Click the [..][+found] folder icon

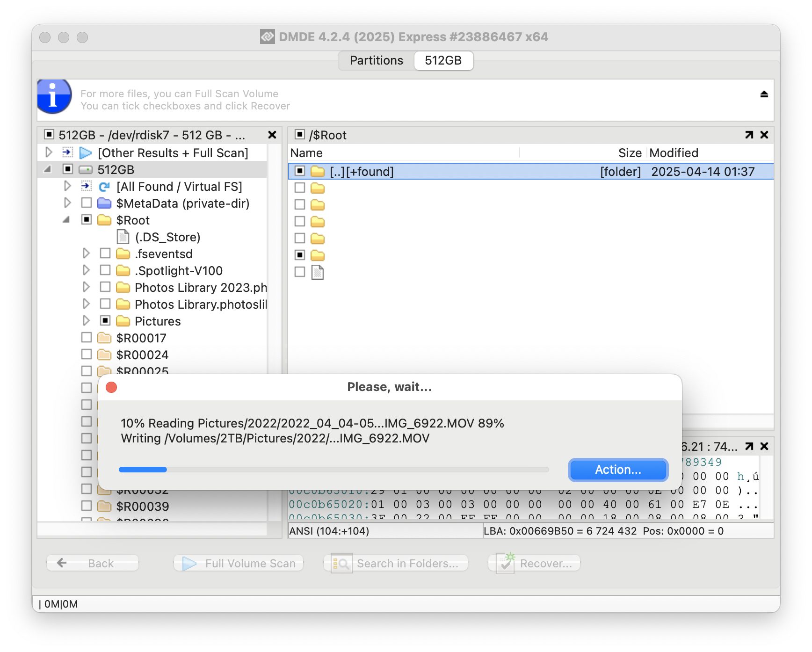(x=318, y=171)
